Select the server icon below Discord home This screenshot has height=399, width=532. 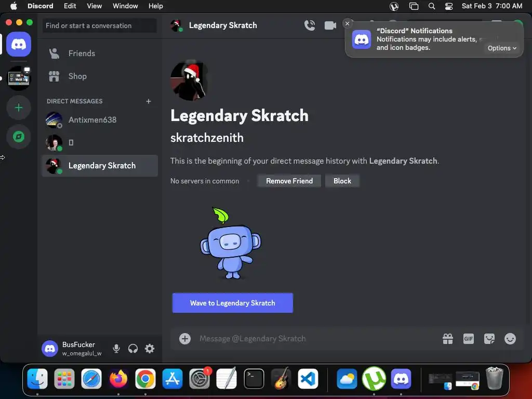[19, 78]
